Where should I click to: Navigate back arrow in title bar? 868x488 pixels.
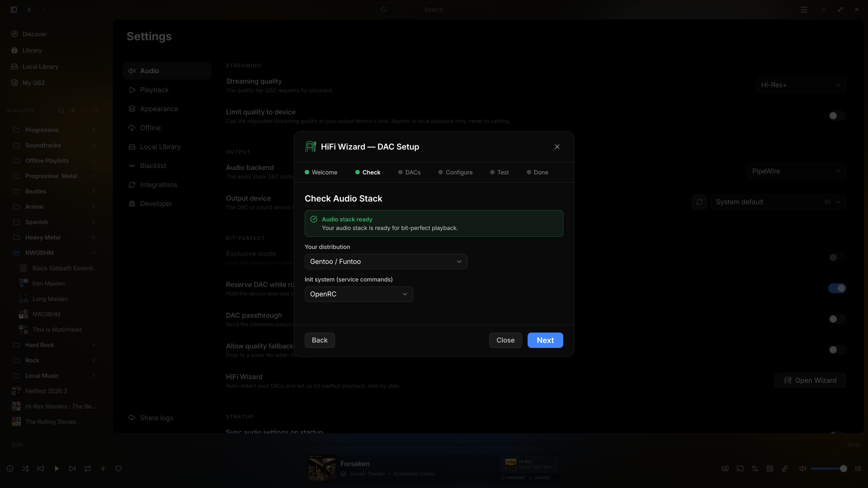coord(29,9)
